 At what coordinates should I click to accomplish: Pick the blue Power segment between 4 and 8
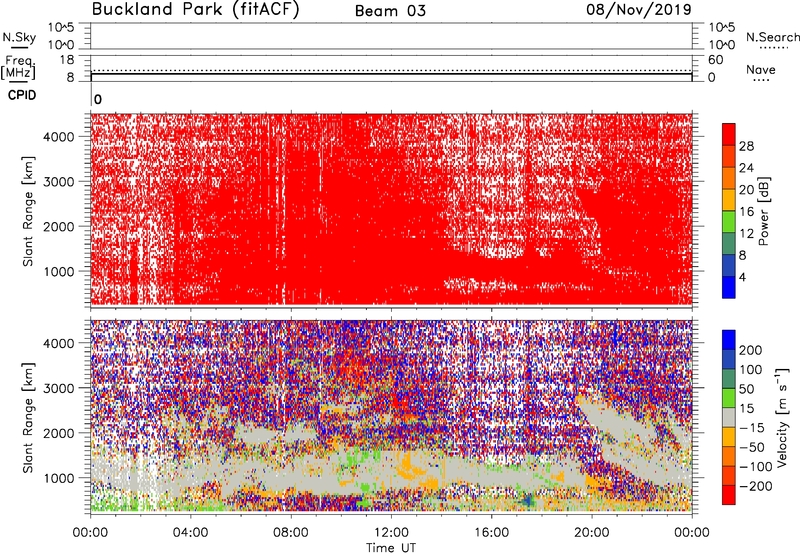pos(729,266)
